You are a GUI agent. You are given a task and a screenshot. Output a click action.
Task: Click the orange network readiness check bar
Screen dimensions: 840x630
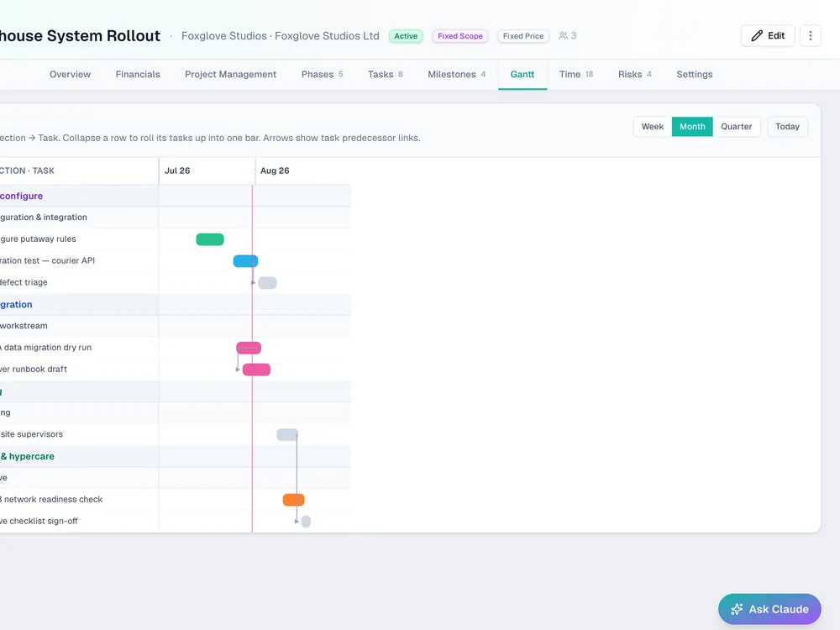coord(293,500)
